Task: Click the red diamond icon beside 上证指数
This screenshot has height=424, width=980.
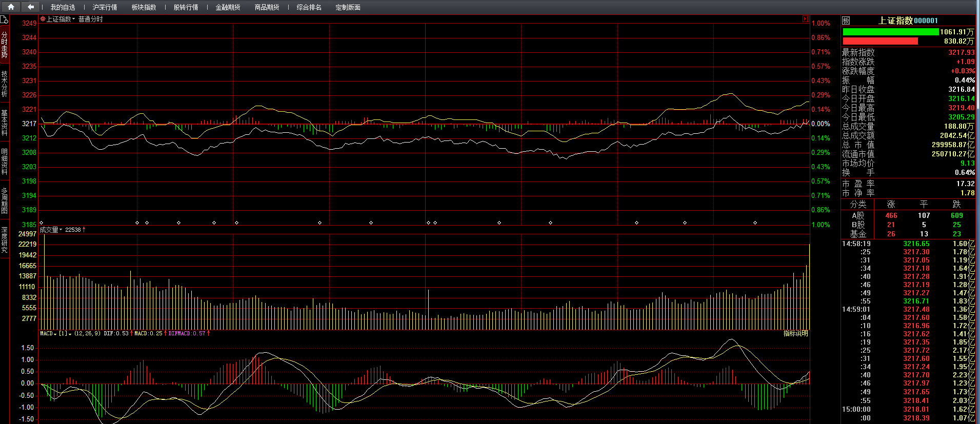Action: [x=43, y=19]
